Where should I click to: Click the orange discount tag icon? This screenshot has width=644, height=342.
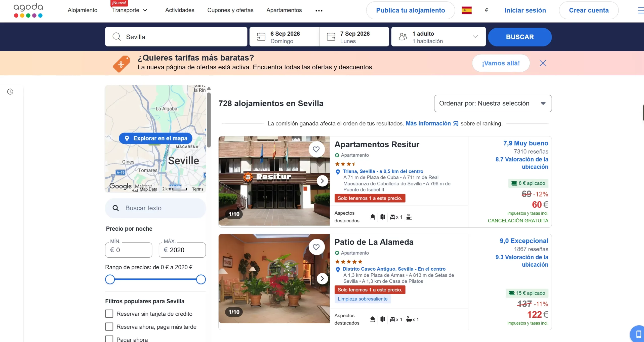pos(122,64)
